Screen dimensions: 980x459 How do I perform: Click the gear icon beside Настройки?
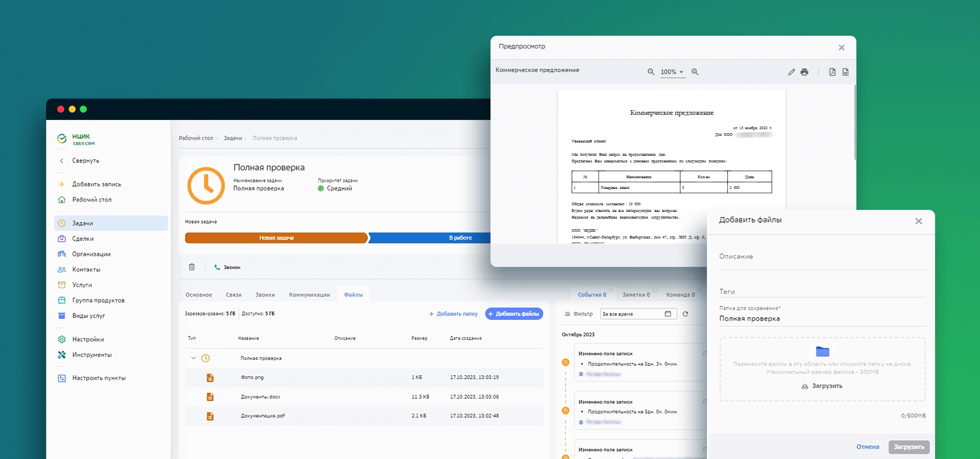click(x=62, y=340)
